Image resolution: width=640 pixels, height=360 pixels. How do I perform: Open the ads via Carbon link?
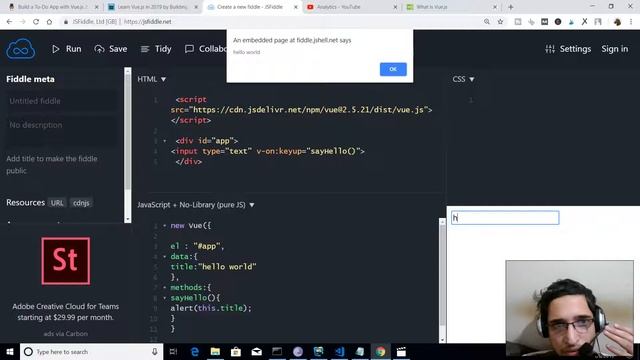(x=66, y=333)
